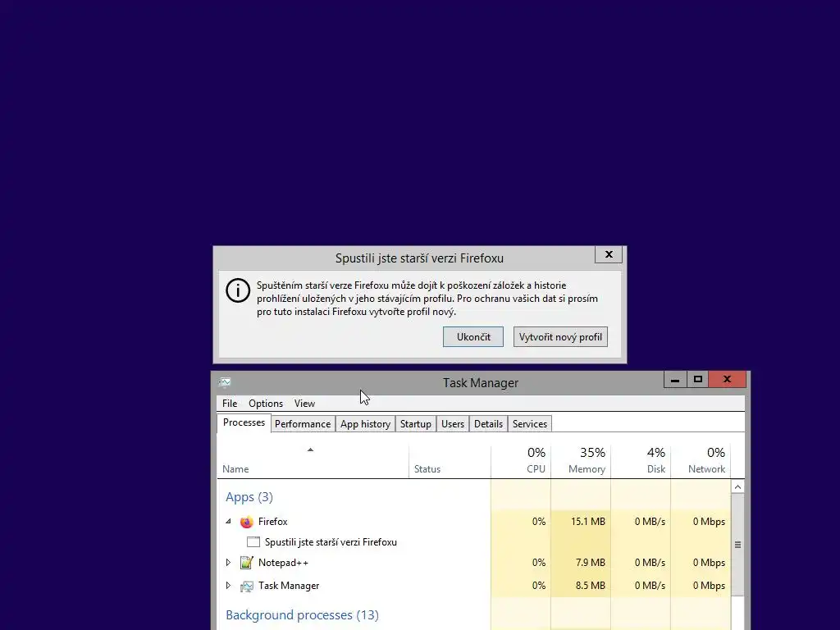Click the Notepad++ icon in Apps list
The height and width of the screenshot is (630, 840).
(246, 563)
